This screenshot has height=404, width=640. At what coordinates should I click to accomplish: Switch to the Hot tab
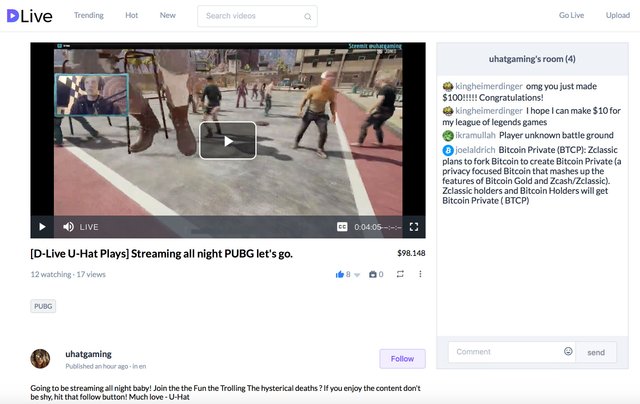pos(132,15)
